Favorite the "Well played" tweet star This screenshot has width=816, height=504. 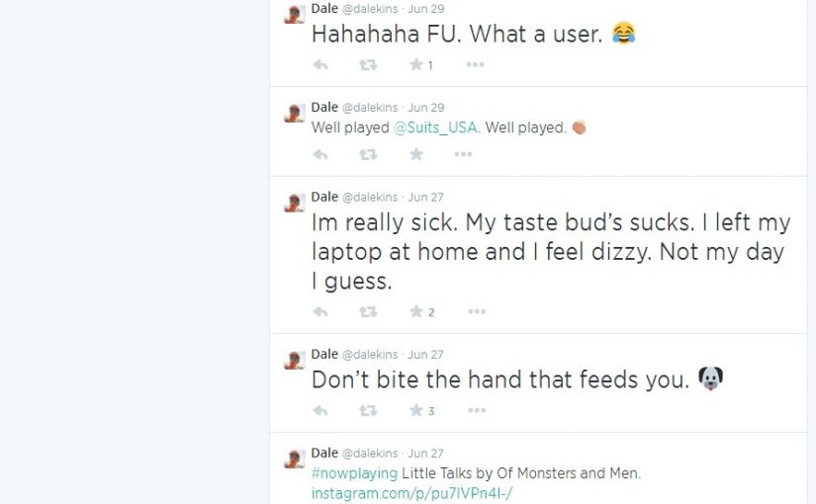(x=415, y=154)
